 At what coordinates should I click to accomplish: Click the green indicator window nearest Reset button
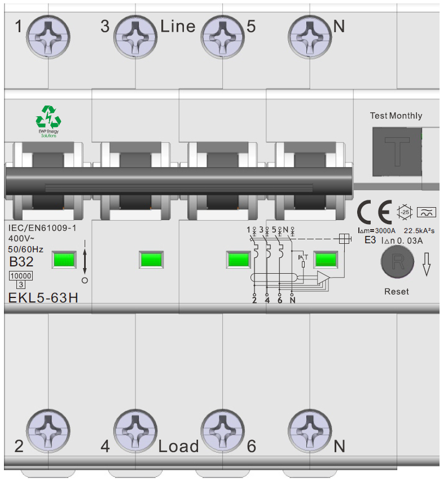[x=326, y=260]
